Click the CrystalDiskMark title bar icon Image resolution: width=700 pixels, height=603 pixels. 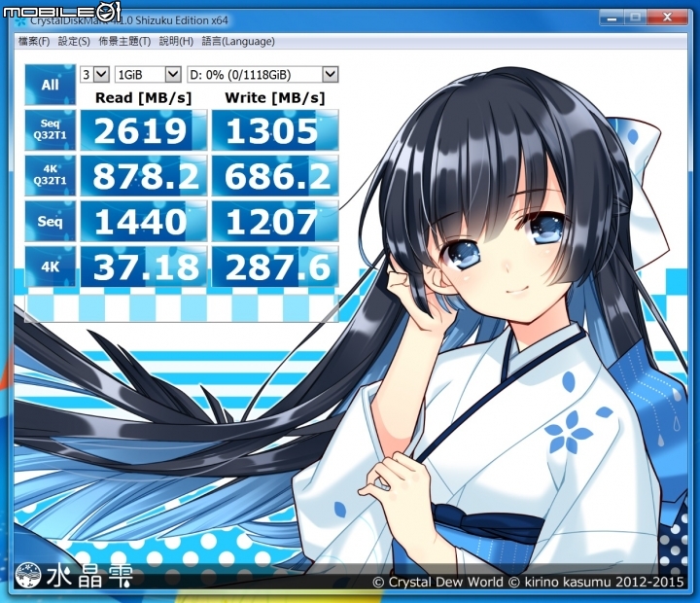point(20,21)
